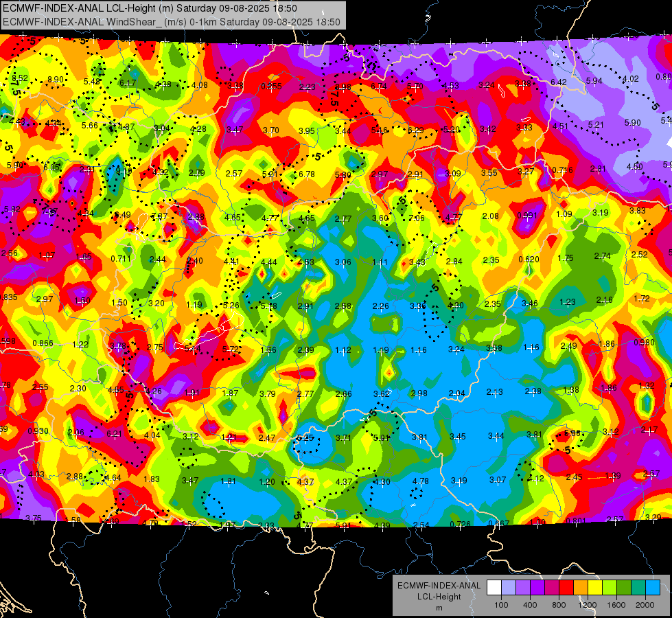Click the map value 0.711

tap(120, 258)
